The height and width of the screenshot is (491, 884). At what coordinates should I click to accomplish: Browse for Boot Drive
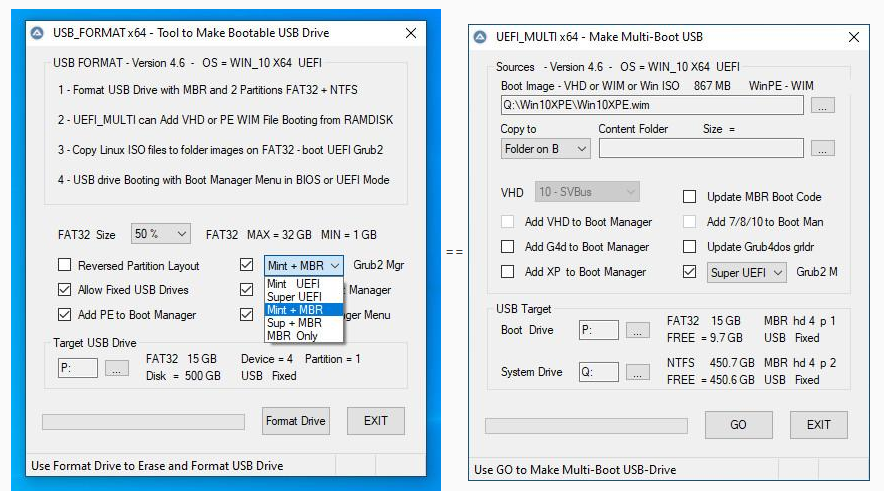pyautogui.click(x=637, y=330)
